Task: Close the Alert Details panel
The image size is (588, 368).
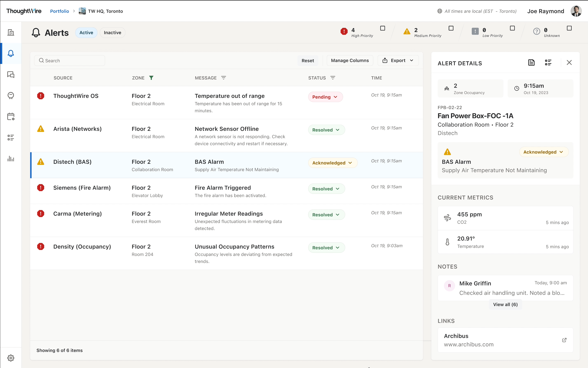Action: 569,63
